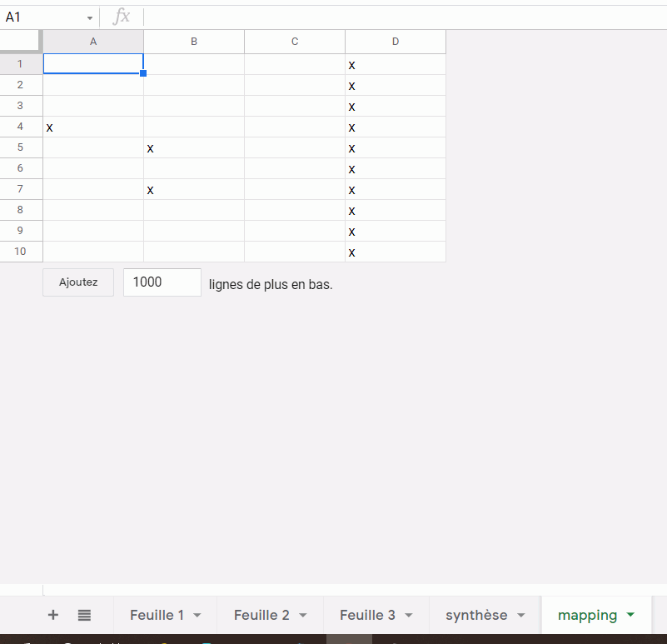Expand the Feuille 3 tab menu arrow
Viewport: 667px width, 644px height.
(409, 616)
